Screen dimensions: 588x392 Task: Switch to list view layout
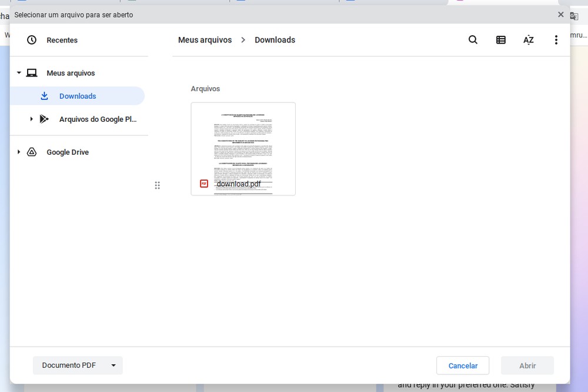tap(500, 39)
